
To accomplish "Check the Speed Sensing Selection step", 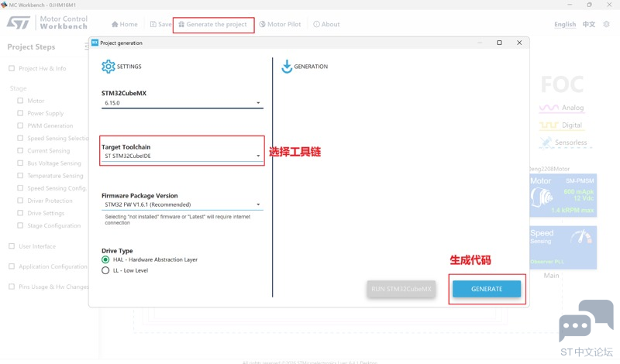I will (x=20, y=138).
